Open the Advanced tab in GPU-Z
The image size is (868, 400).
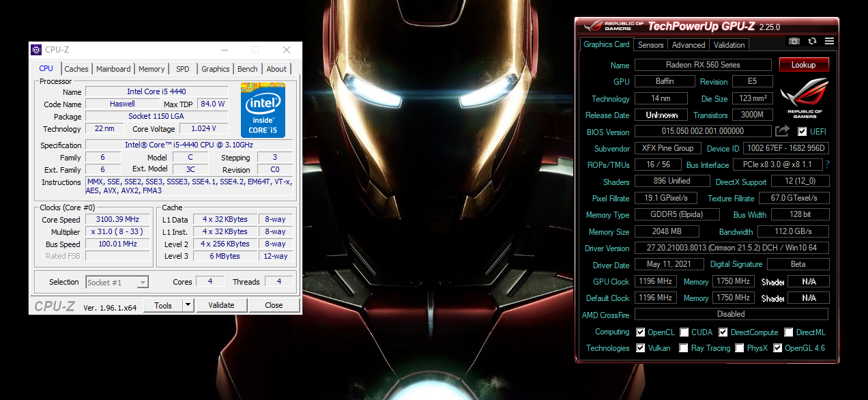(689, 45)
